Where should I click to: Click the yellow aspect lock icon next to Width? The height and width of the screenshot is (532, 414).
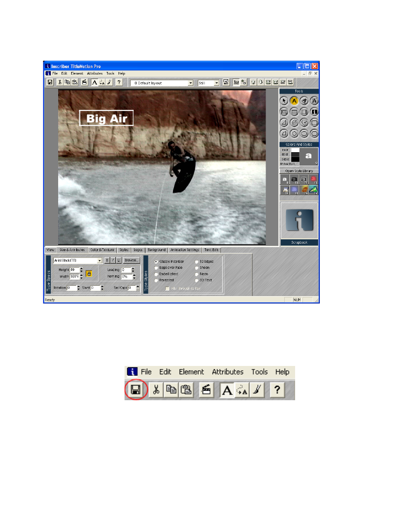click(89, 273)
